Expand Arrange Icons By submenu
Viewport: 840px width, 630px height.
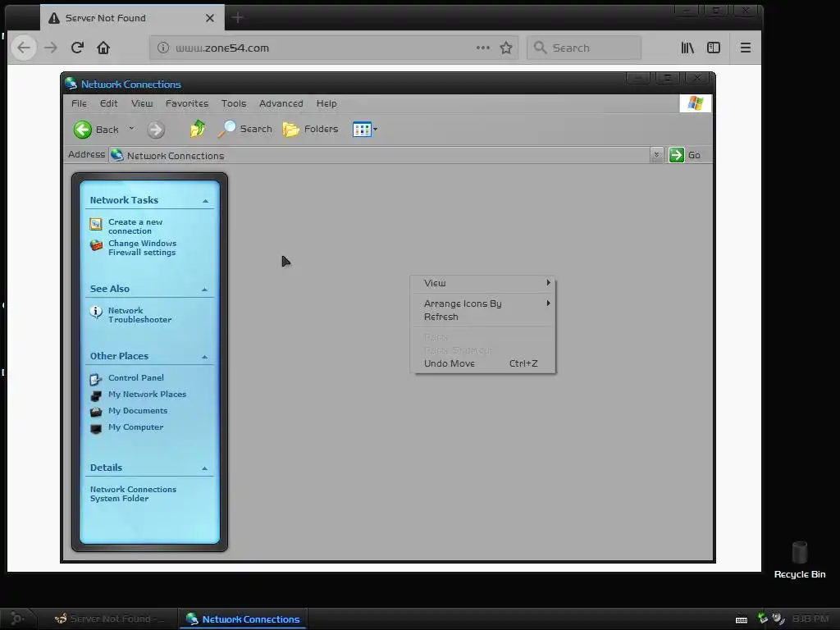tap(482, 304)
